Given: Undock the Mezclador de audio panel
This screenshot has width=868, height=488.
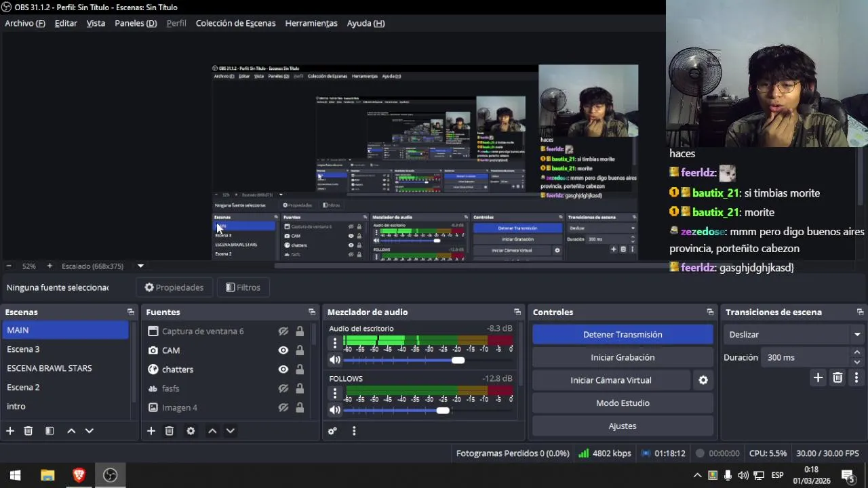Looking at the screenshot, I should pyautogui.click(x=517, y=312).
